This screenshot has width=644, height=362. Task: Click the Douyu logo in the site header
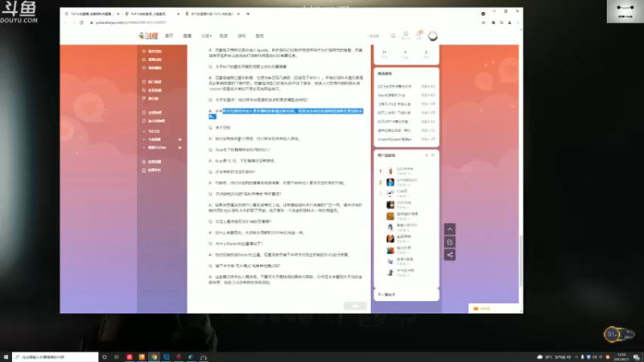click(148, 35)
